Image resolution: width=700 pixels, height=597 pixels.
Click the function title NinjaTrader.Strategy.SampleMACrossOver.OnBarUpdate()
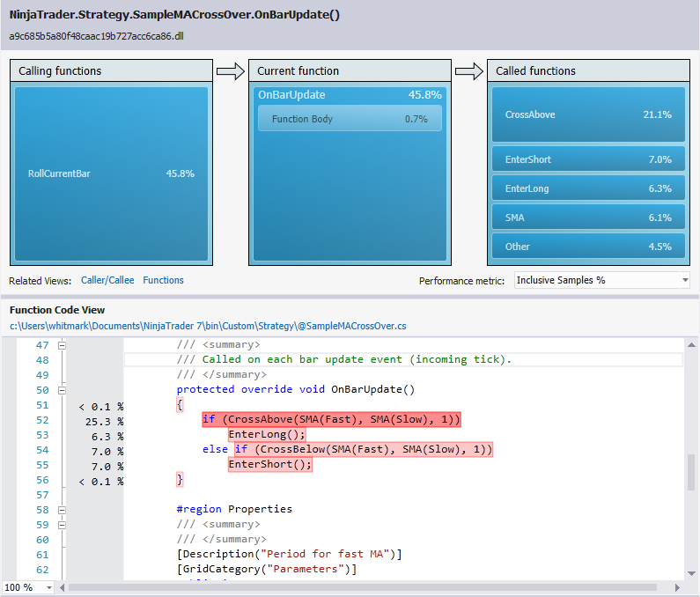pos(174,15)
